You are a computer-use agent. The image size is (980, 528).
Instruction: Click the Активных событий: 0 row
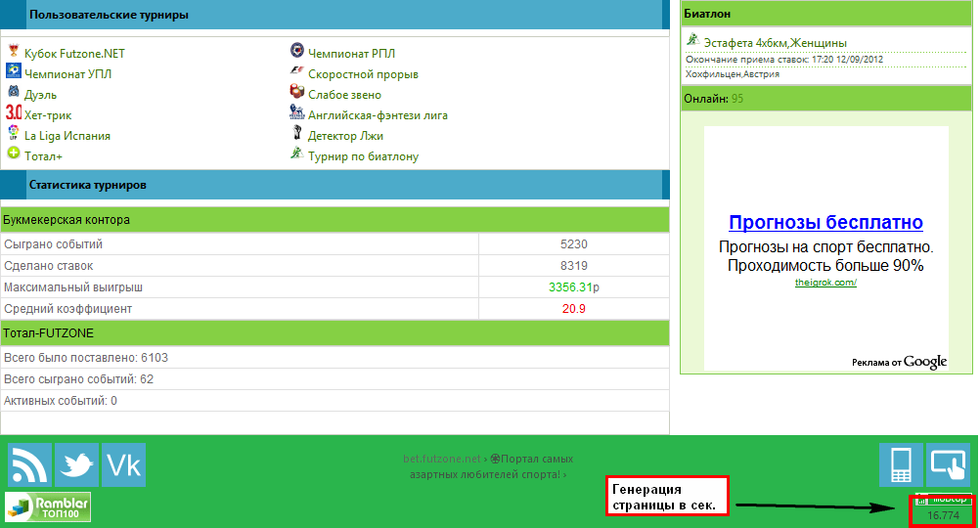(335, 401)
